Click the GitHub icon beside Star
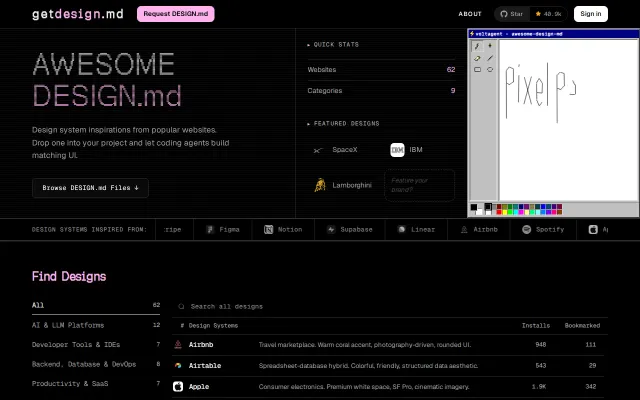640x400 pixels. coord(504,14)
